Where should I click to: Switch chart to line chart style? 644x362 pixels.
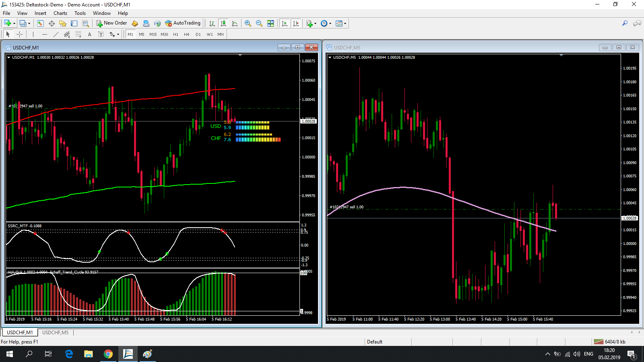[x=235, y=23]
